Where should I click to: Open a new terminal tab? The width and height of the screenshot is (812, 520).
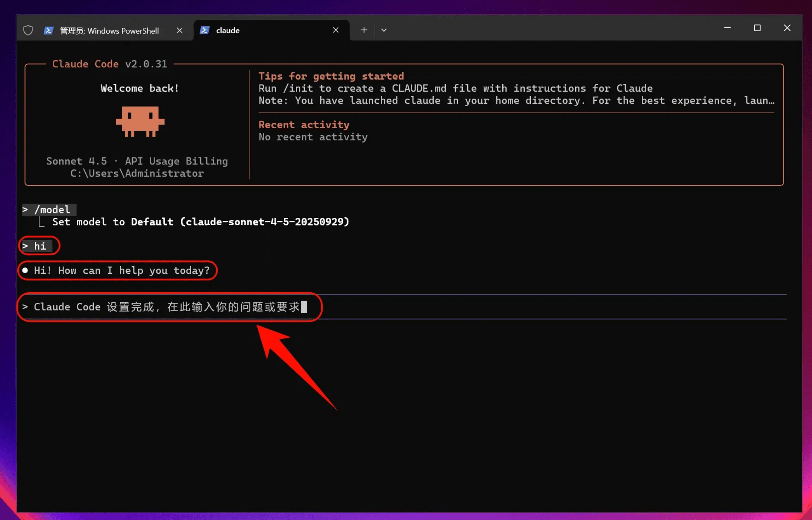tap(364, 30)
